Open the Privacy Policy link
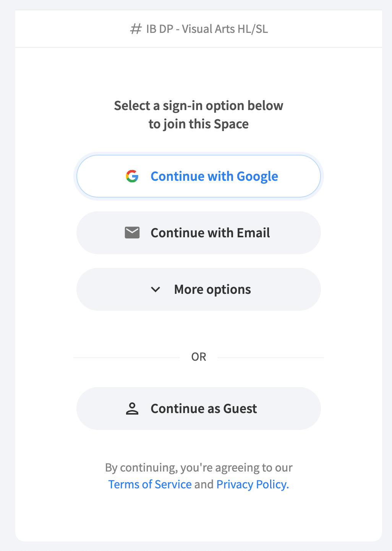The width and height of the screenshot is (392, 551). tap(252, 484)
